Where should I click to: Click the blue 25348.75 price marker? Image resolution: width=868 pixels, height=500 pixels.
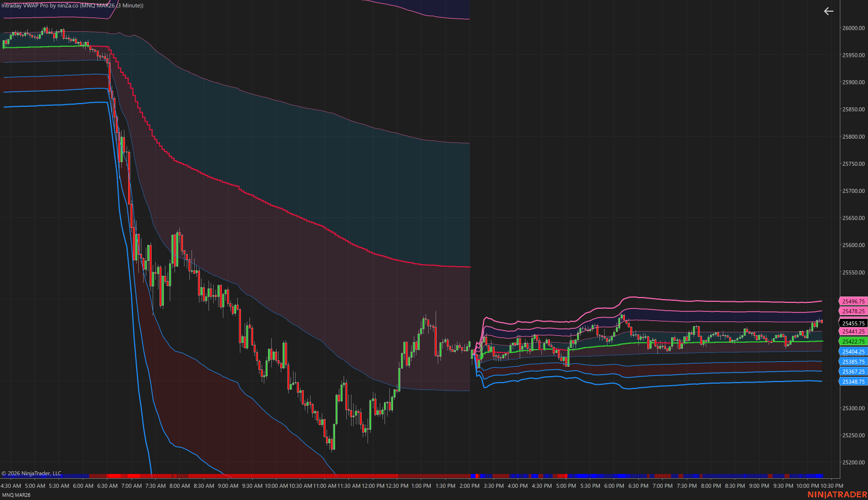pyautogui.click(x=853, y=382)
